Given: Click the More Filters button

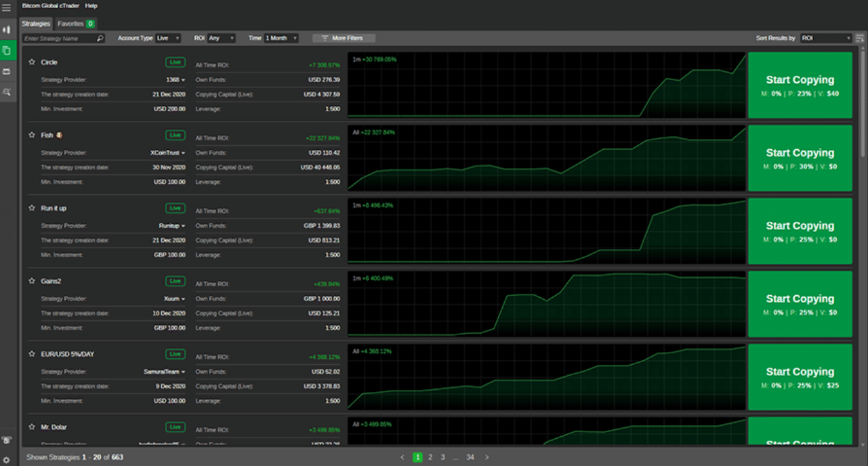Looking at the screenshot, I should [343, 39].
